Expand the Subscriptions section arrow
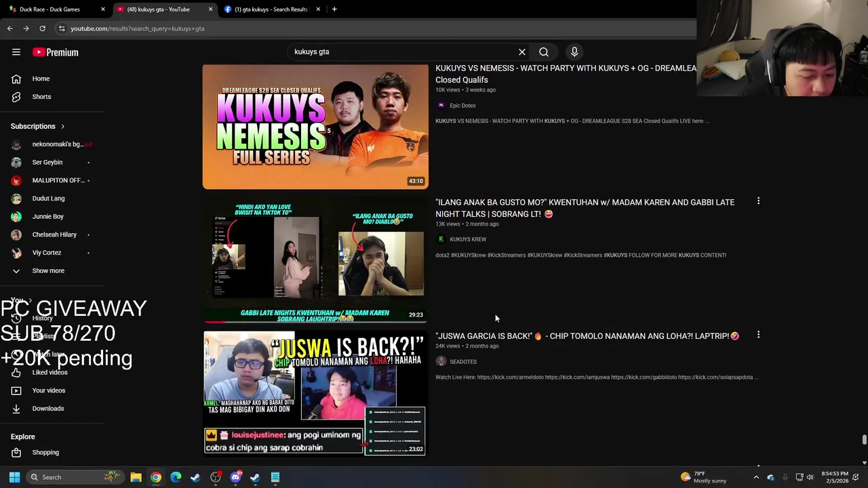The width and height of the screenshot is (868, 488). tap(62, 126)
